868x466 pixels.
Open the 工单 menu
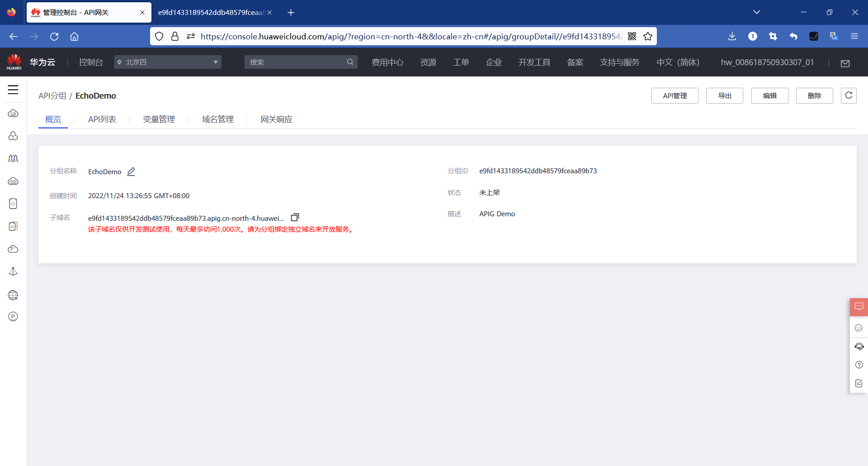[461, 62]
